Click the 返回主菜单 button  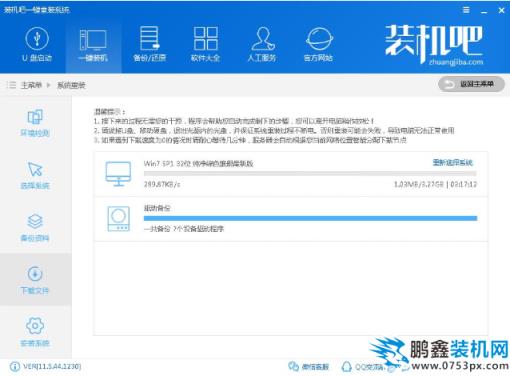point(471,84)
